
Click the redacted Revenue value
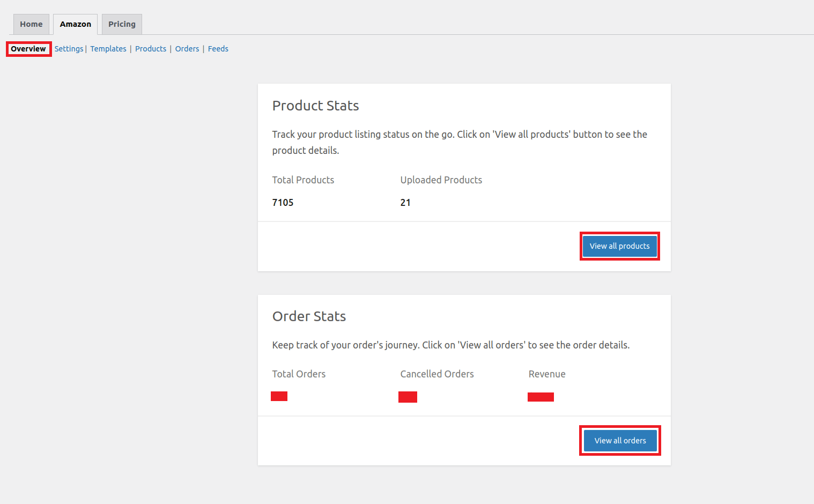pos(541,397)
